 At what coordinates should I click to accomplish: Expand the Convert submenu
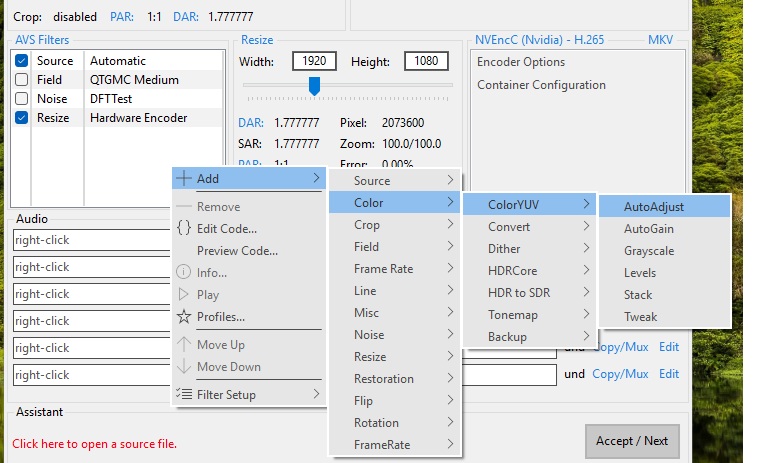pos(529,226)
